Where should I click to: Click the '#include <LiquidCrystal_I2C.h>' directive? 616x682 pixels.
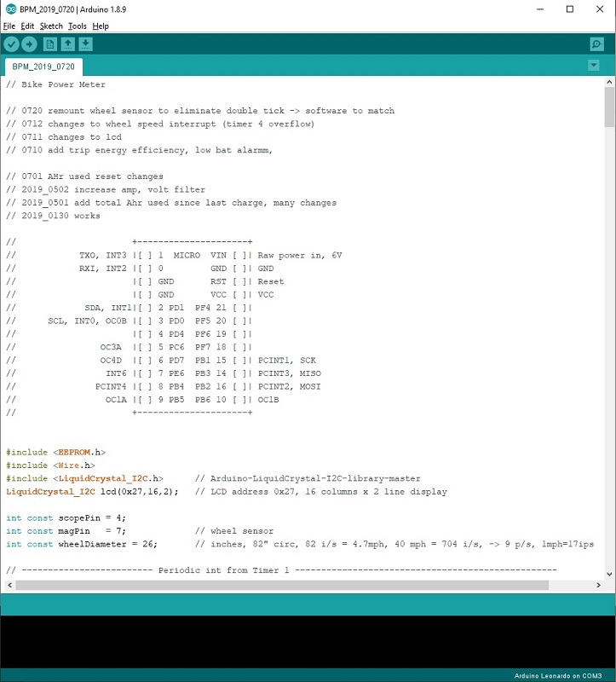[x=84, y=478]
